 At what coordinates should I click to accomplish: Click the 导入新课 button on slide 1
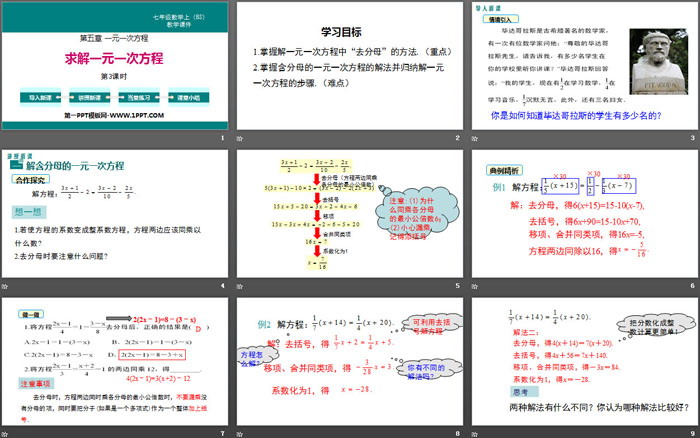40,97
